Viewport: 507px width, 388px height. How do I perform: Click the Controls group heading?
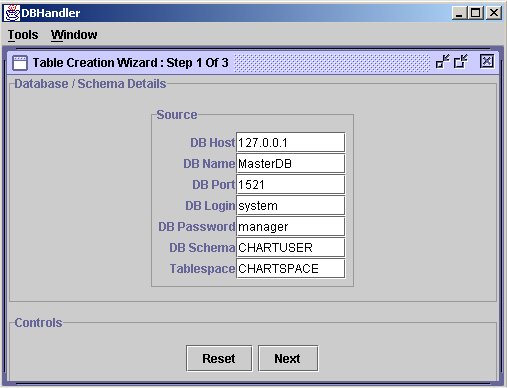tap(38, 323)
